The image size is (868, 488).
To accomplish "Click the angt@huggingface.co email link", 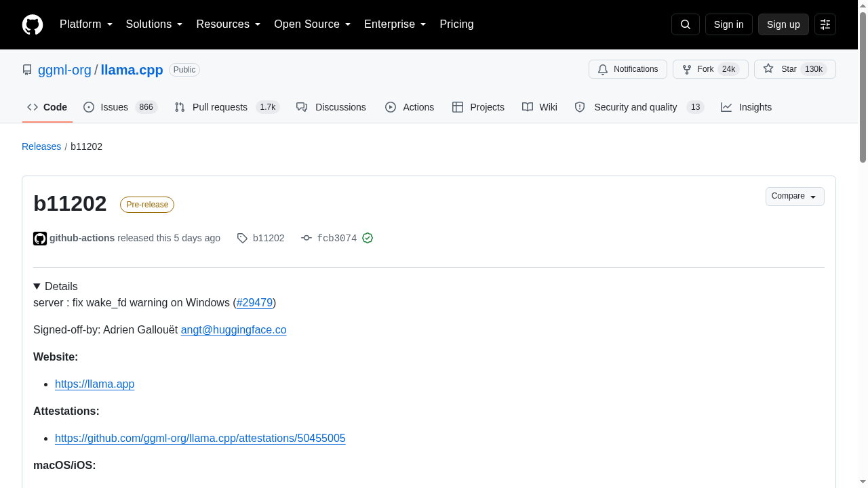I will 233,329.
